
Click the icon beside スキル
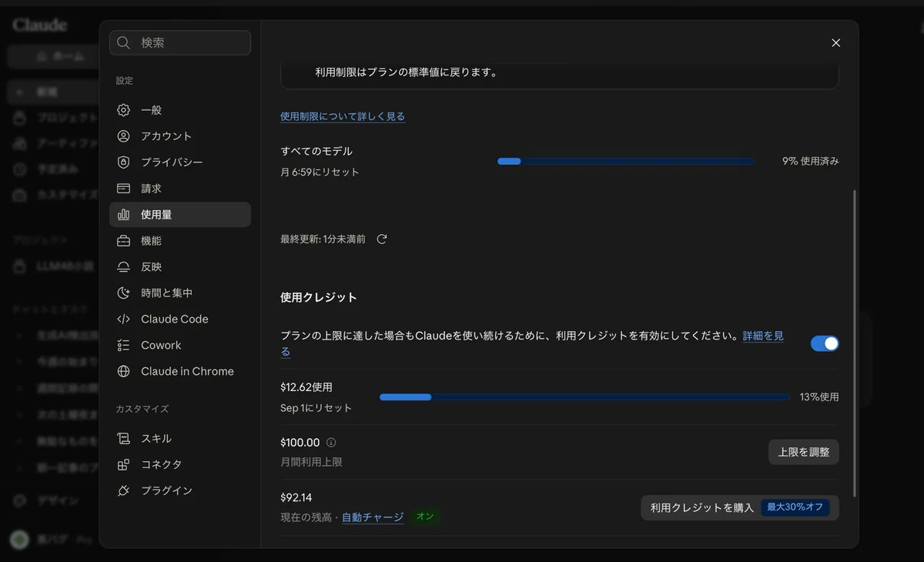point(123,439)
